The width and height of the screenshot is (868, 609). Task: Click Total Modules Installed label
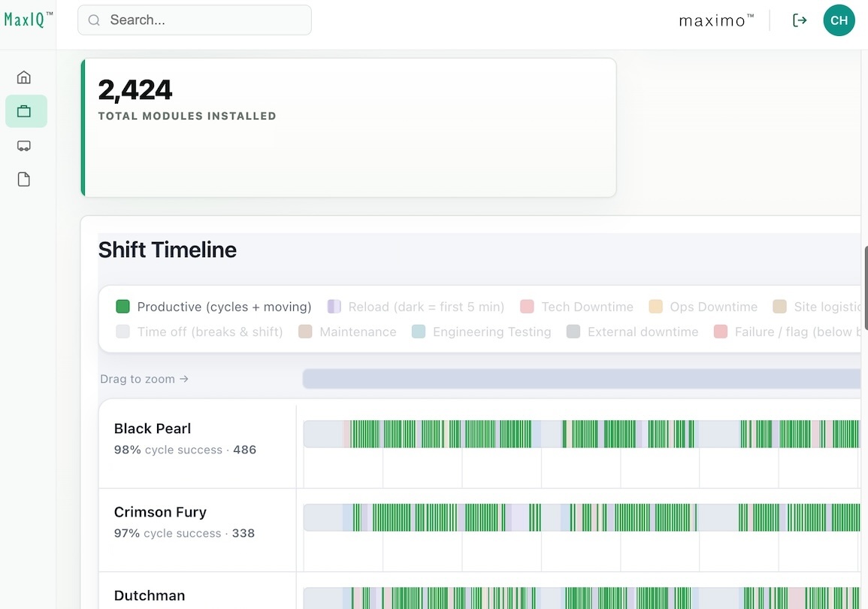(187, 117)
